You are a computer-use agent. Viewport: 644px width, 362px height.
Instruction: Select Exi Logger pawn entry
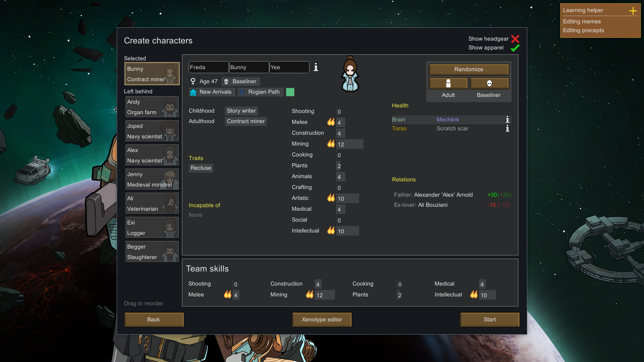coord(152,227)
